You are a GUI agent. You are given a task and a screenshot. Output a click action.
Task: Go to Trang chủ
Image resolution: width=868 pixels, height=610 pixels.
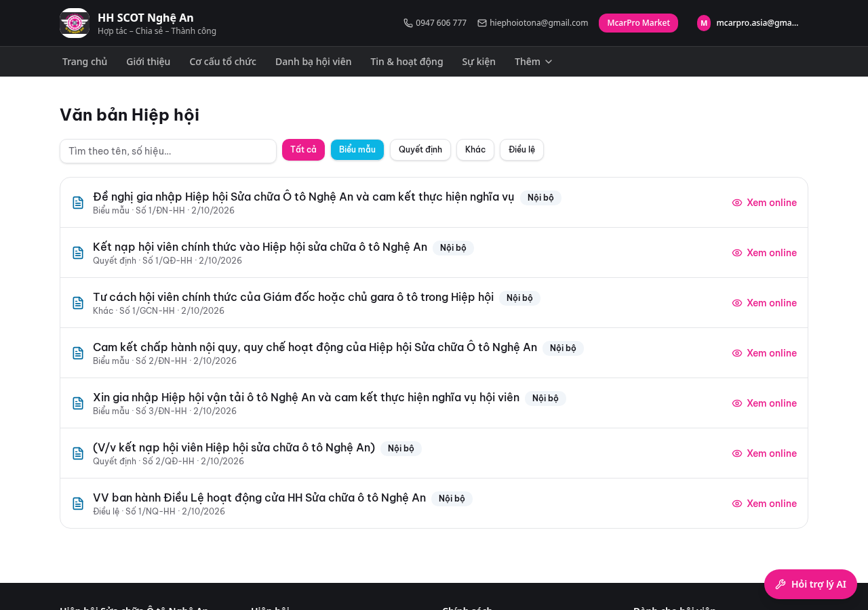85,62
